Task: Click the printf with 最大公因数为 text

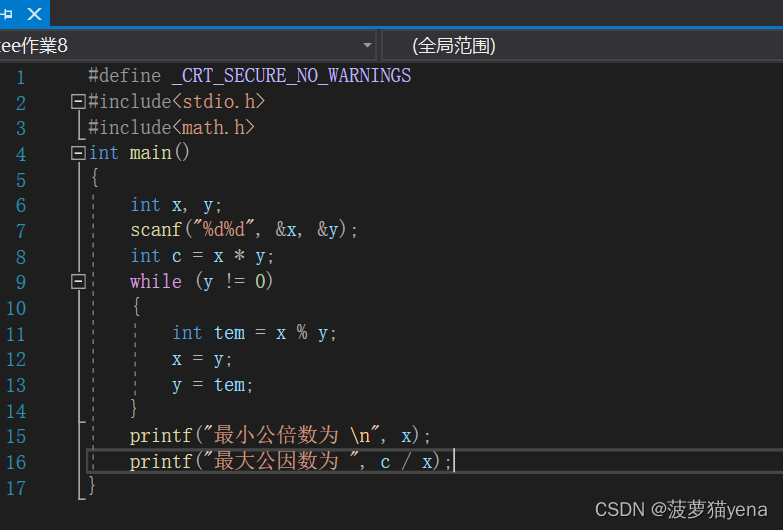Action: click(x=291, y=462)
